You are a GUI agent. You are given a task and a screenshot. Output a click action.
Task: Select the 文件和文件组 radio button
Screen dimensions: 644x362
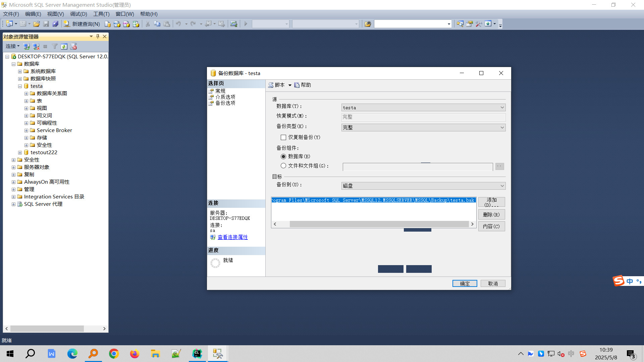[x=283, y=166]
